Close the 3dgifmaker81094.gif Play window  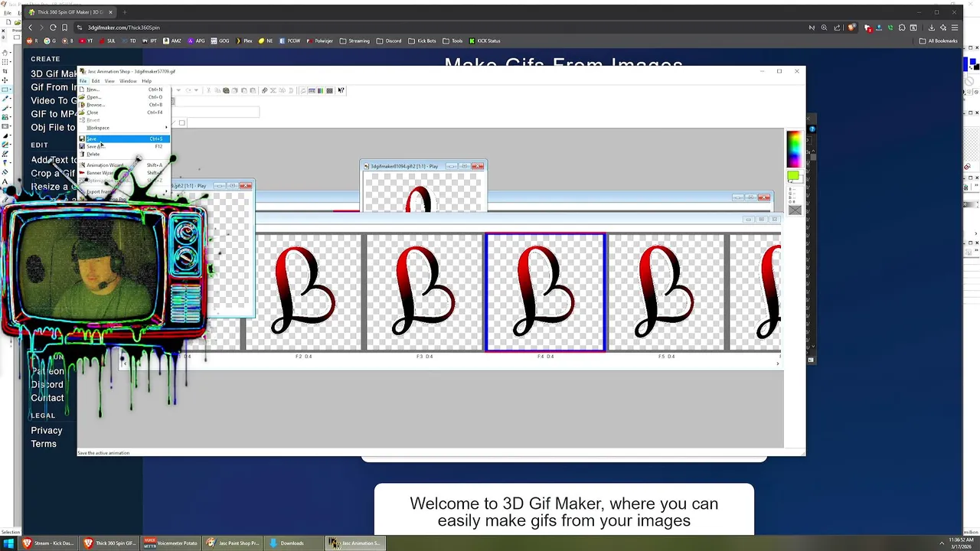pos(478,166)
